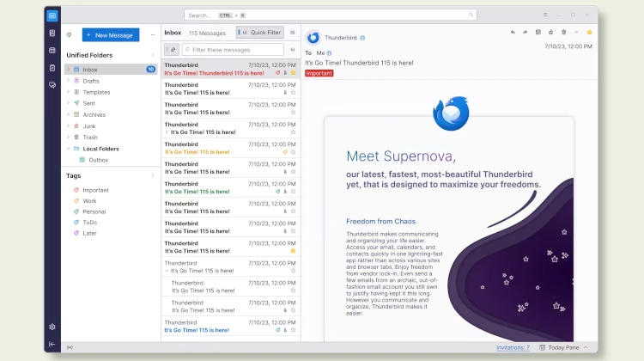644x361 pixels.
Task: Open Settings via the gear icon
Action: pyautogui.click(x=52, y=327)
